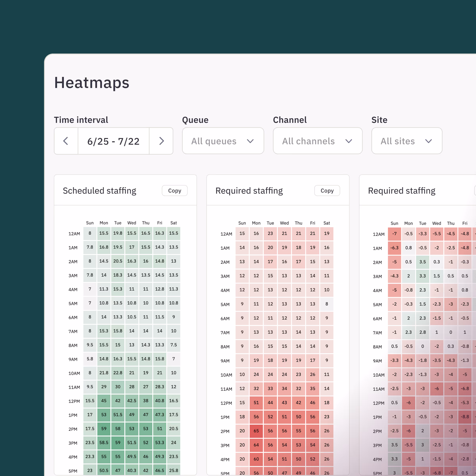Viewport: 476px width, 476px height.
Task: Select Monday 2PM cell showing 65
Action: click(256, 431)
